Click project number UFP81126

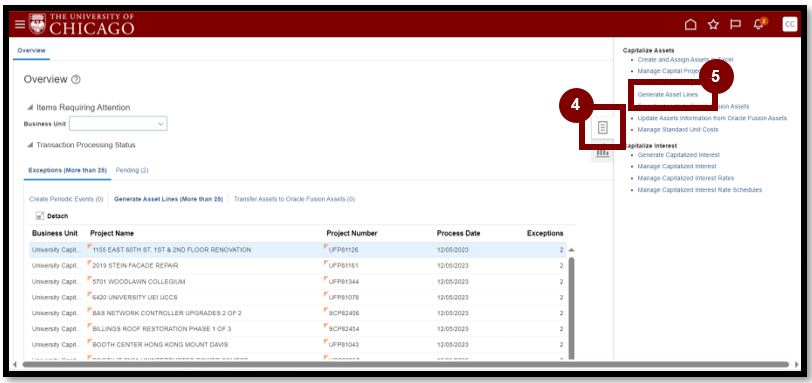[343, 250]
